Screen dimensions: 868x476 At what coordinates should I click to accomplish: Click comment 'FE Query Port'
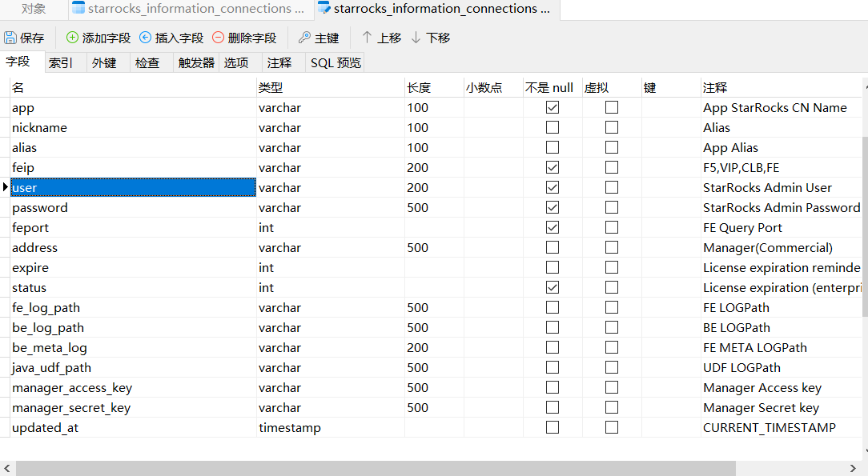(x=742, y=228)
